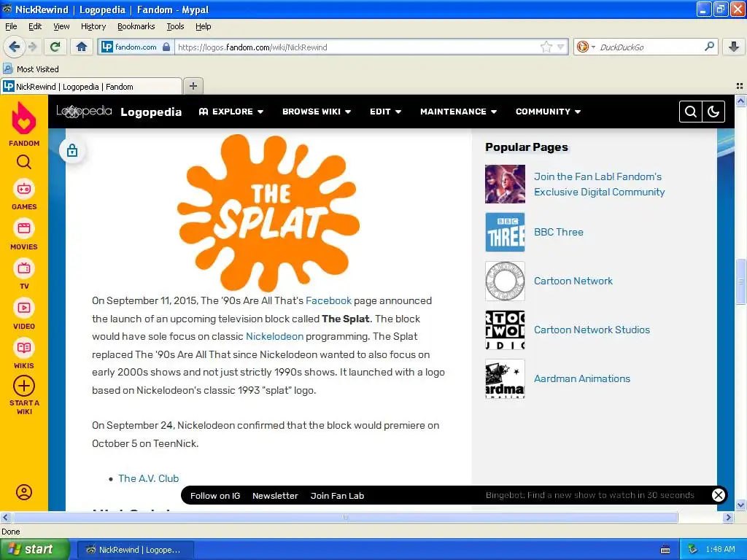Open the Edit menu in the browser menu bar
747x560 pixels.
click(x=35, y=26)
